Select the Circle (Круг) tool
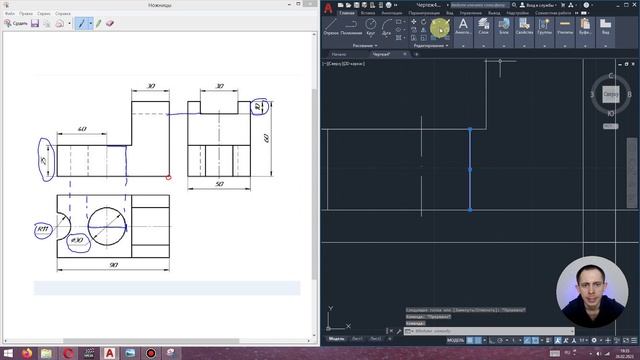This screenshot has width=640, height=360. (371, 26)
